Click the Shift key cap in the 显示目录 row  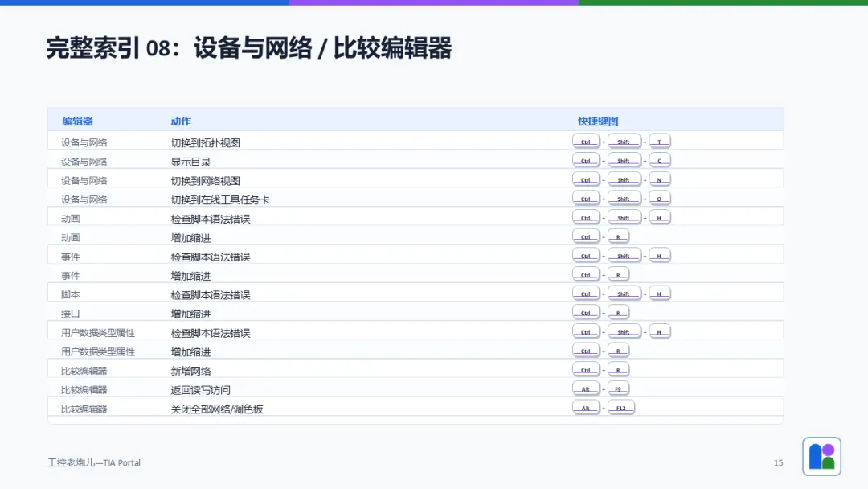tap(624, 161)
